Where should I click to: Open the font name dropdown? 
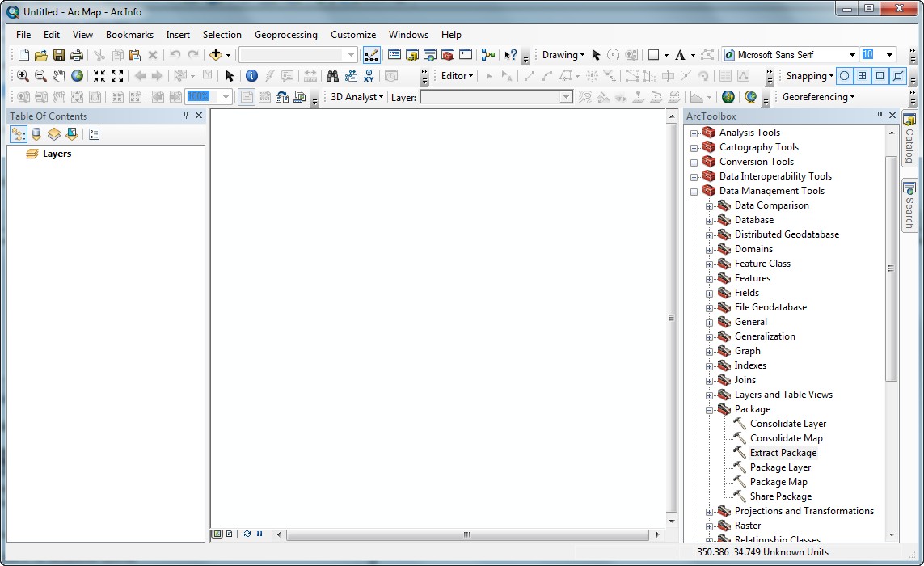coord(852,55)
